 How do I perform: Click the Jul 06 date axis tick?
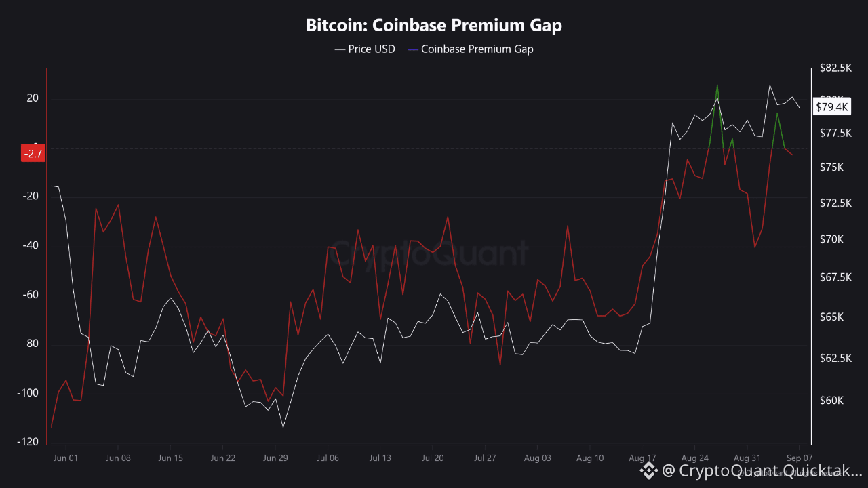[x=328, y=458]
